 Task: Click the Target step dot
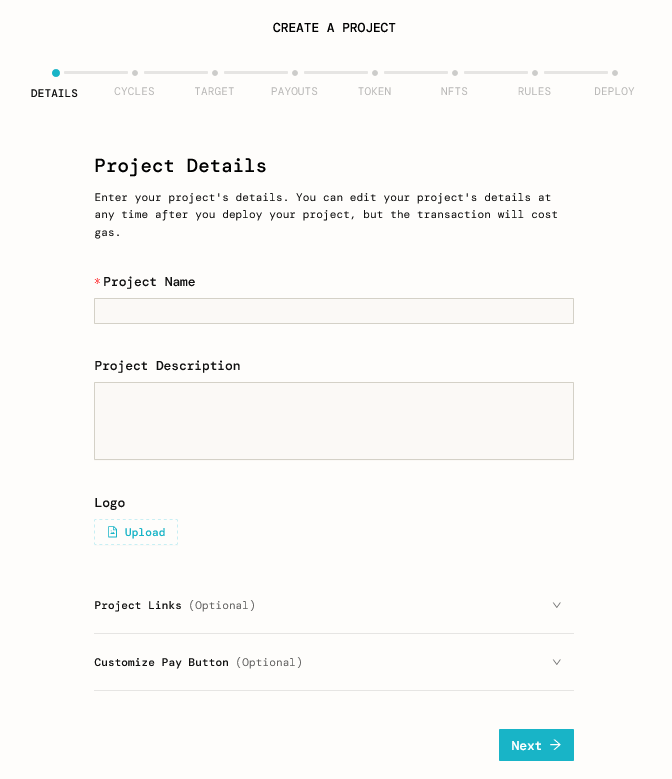215,73
